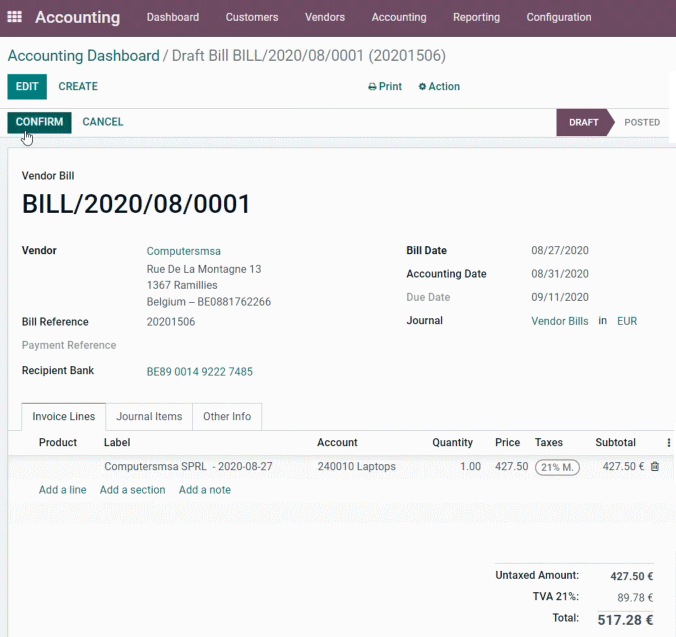
Task: Click the Product column header
Action: pos(58,443)
